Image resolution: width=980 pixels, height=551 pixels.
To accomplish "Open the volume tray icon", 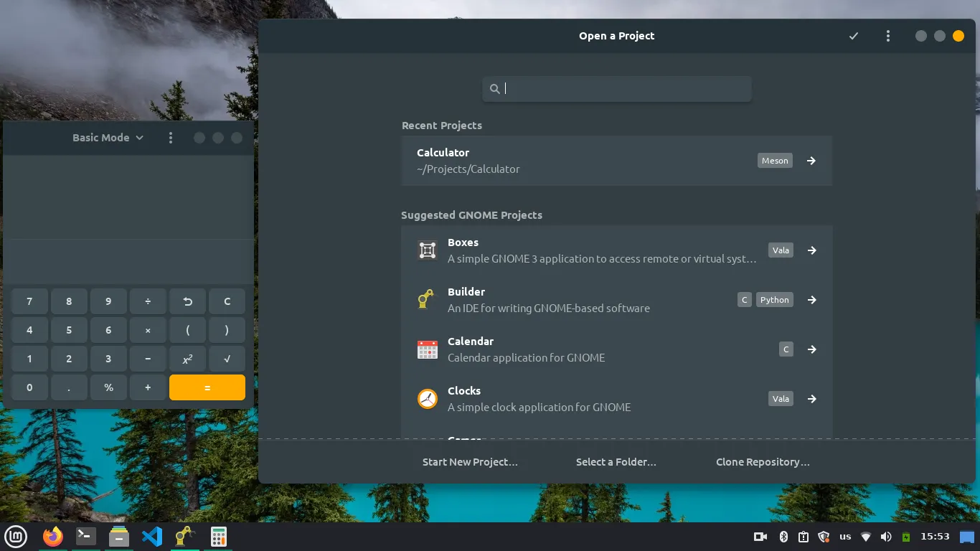I will tap(886, 537).
